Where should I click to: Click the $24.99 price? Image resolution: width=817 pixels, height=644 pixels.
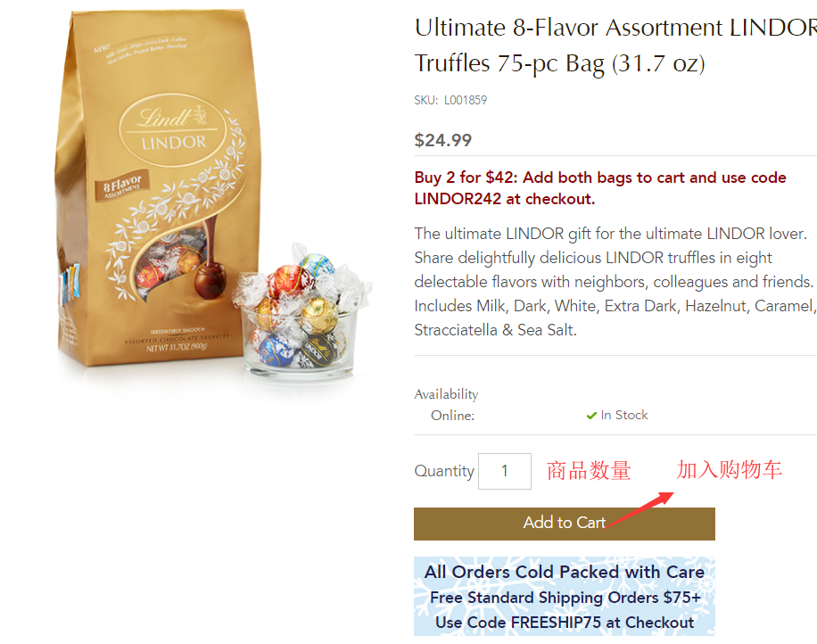click(x=443, y=140)
